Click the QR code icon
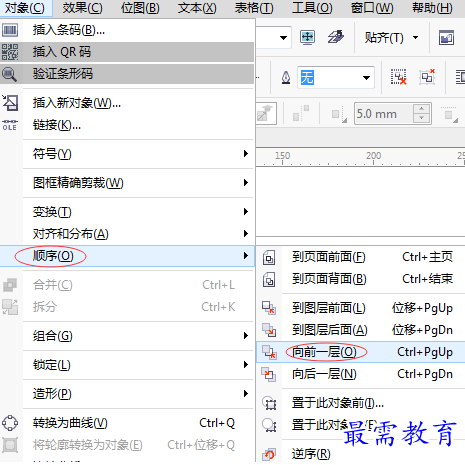Viewport: 465px width, 465px height. coord(10,52)
